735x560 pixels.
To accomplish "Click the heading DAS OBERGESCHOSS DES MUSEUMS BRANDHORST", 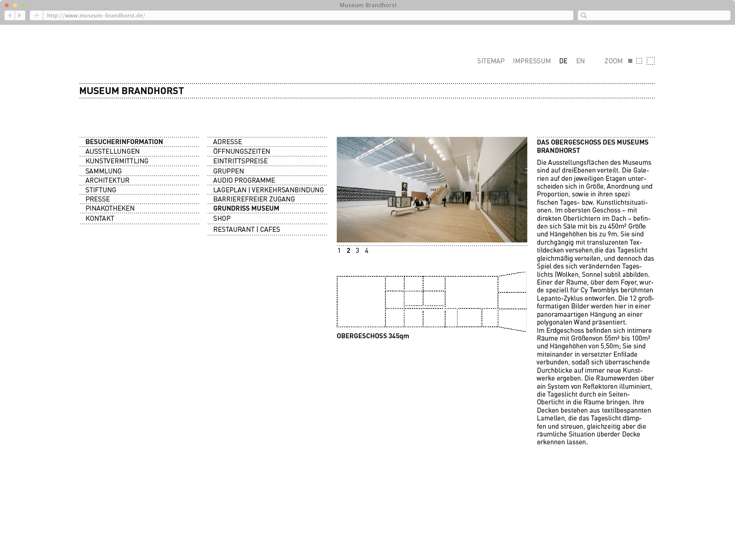I will tap(593, 146).
